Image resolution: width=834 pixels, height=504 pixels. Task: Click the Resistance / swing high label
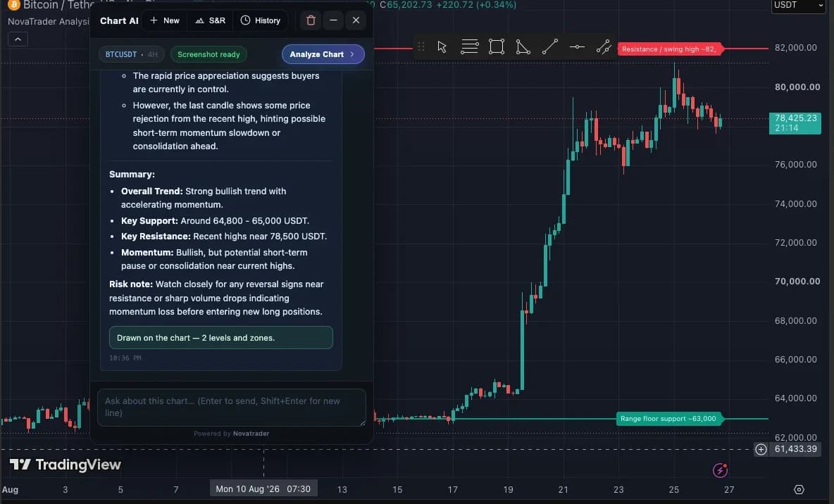[668, 49]
